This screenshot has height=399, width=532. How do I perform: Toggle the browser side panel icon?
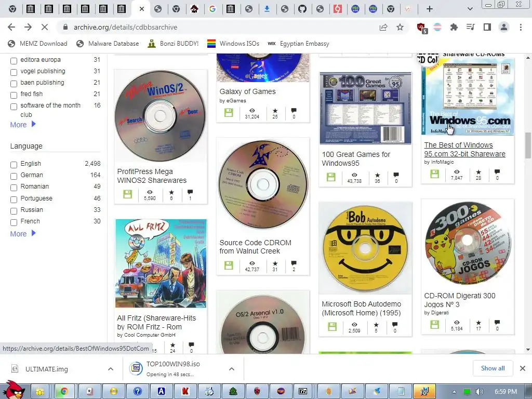point(487,27)
